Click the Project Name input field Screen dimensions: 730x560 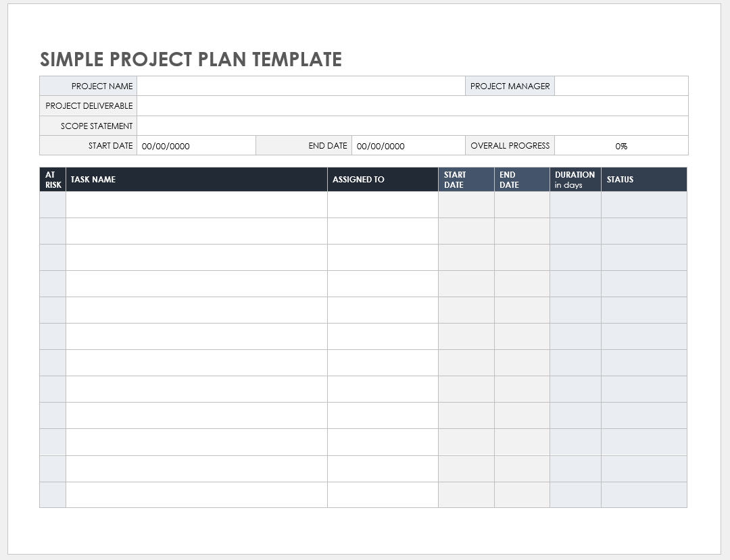point(301,86)
